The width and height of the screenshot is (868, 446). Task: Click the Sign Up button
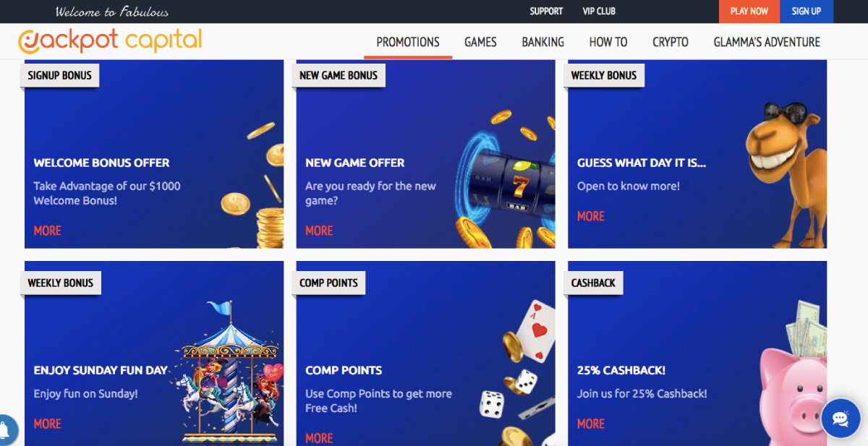click(x=807, y=12)
